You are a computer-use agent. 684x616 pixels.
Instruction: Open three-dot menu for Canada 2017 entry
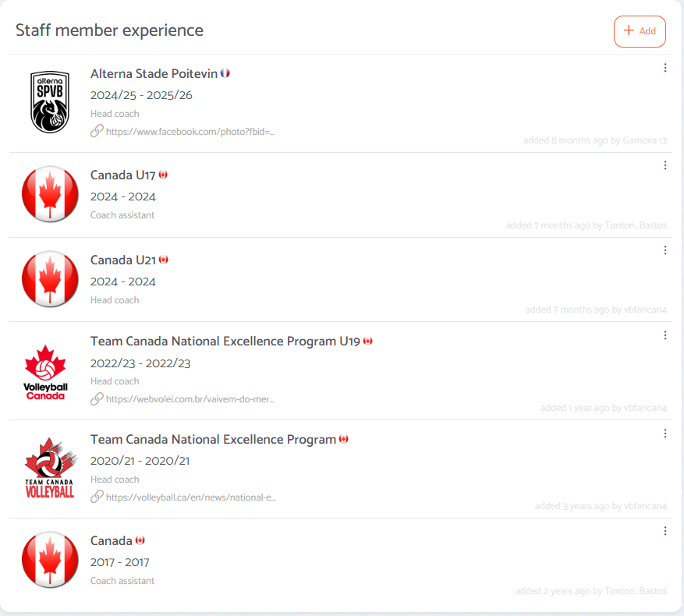point(665,531)
